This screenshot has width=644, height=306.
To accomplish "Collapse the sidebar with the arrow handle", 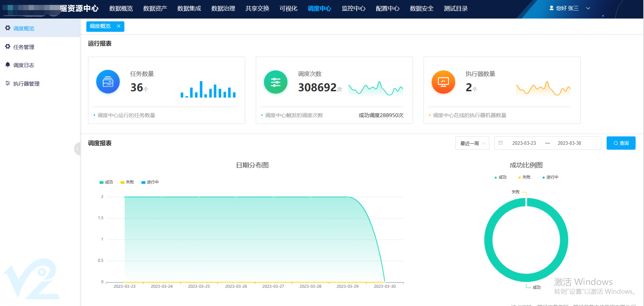I will 77,149.
